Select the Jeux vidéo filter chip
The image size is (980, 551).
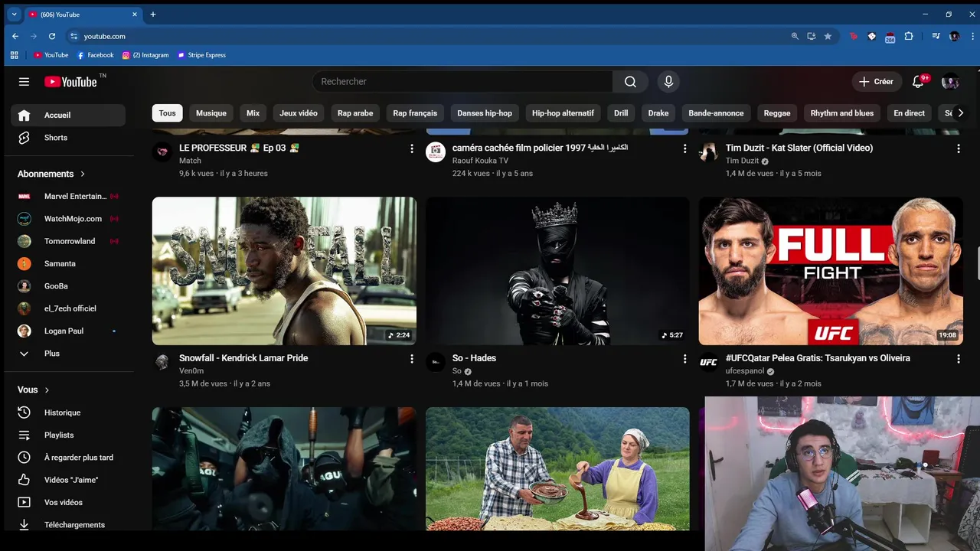(299, 113)
